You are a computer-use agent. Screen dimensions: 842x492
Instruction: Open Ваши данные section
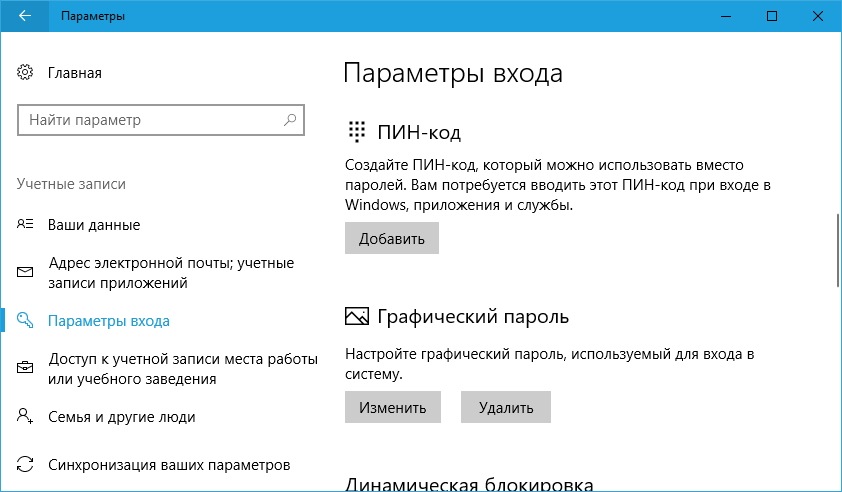pyautogui.click(x=94, y=225)
